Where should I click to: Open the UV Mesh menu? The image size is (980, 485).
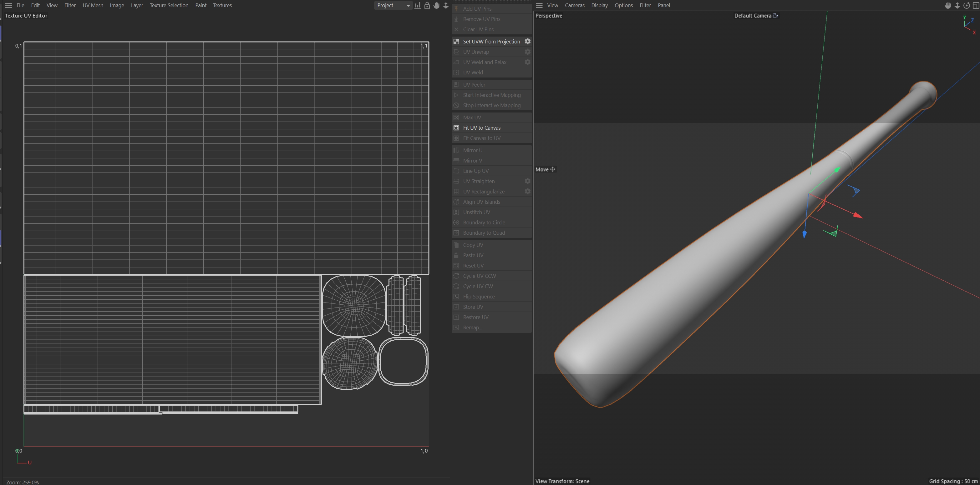93,5
